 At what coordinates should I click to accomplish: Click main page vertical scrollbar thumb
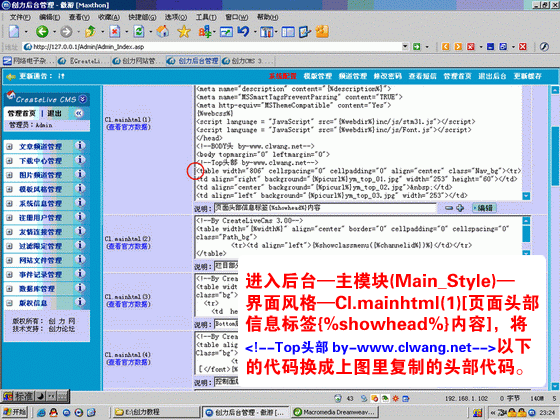(x=555, y=156)
